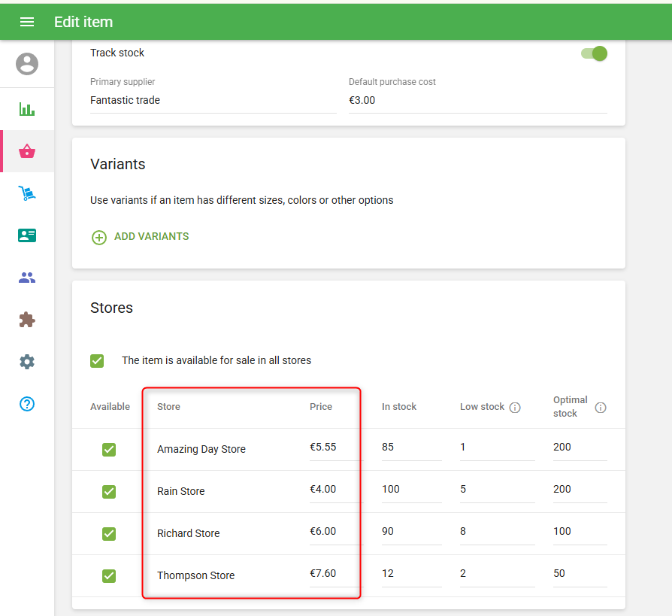Open the employees ID card icon

[x=27, y=235]
